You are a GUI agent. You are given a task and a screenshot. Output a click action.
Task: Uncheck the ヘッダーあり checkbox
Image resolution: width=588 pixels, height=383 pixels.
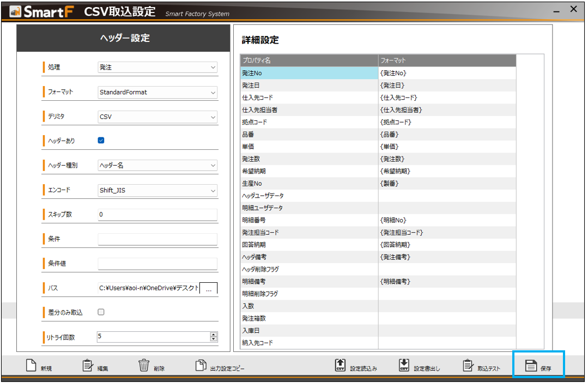pos(101,141)
